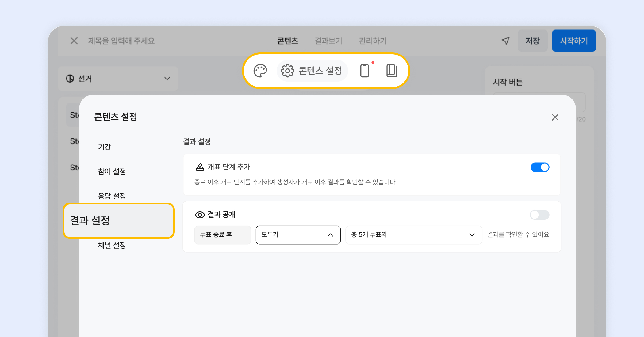Close the 콘텐츠 설정 dialog
Screen dimensions: 644x337
coord(555,117)
